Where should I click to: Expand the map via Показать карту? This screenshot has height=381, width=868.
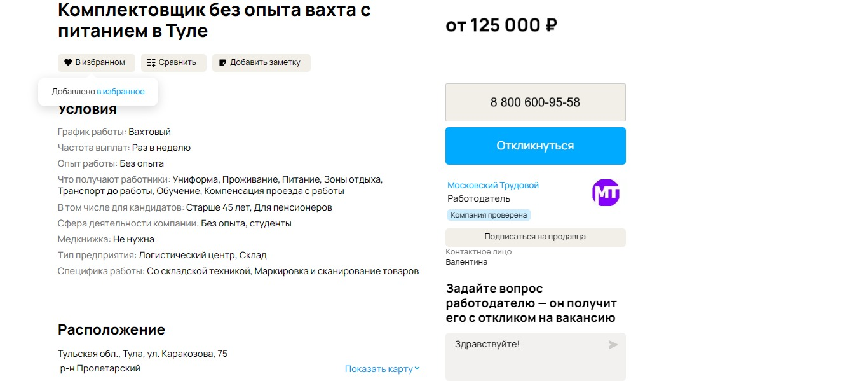[x=379, y=369]
